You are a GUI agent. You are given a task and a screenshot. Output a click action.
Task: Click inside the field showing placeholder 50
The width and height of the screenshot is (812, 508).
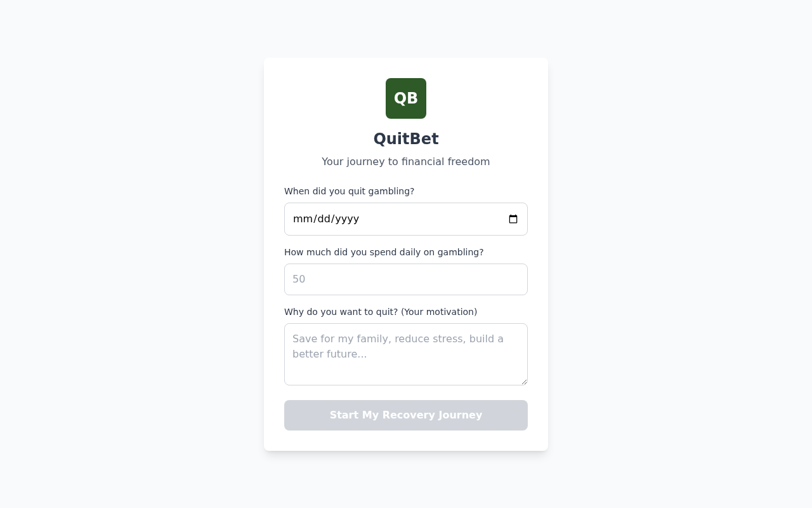(x=406, y=279)
